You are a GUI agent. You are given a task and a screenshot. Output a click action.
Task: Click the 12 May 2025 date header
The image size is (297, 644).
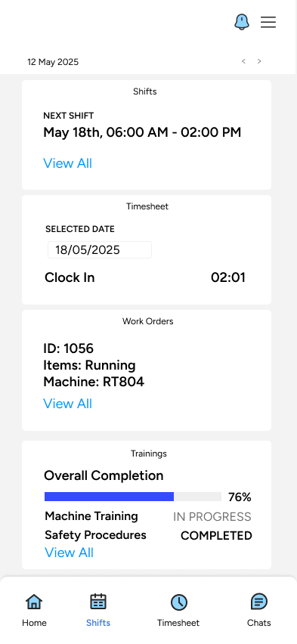pos(53,62)
